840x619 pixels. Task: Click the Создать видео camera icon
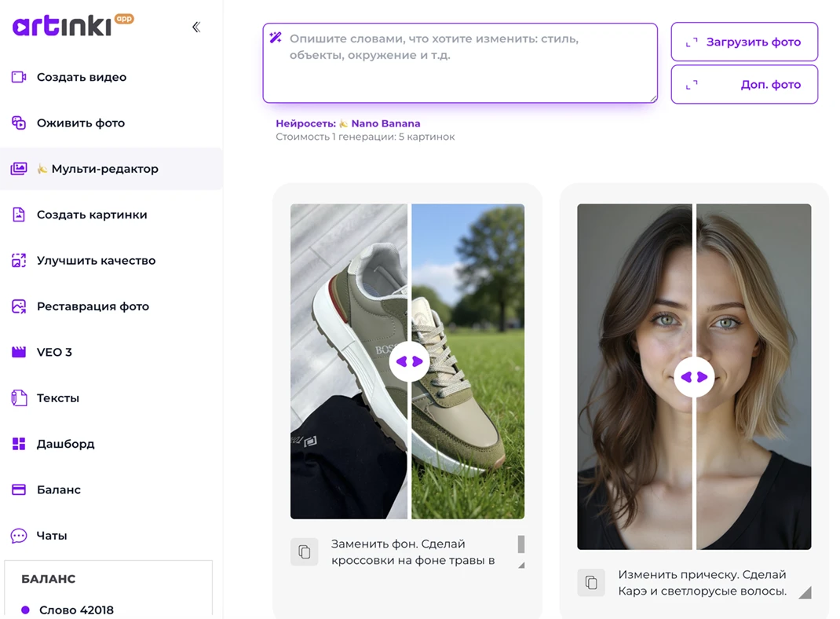point(19,77)
